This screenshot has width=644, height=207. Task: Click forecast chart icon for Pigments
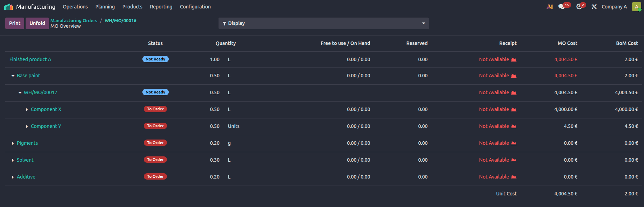(514, 143)
